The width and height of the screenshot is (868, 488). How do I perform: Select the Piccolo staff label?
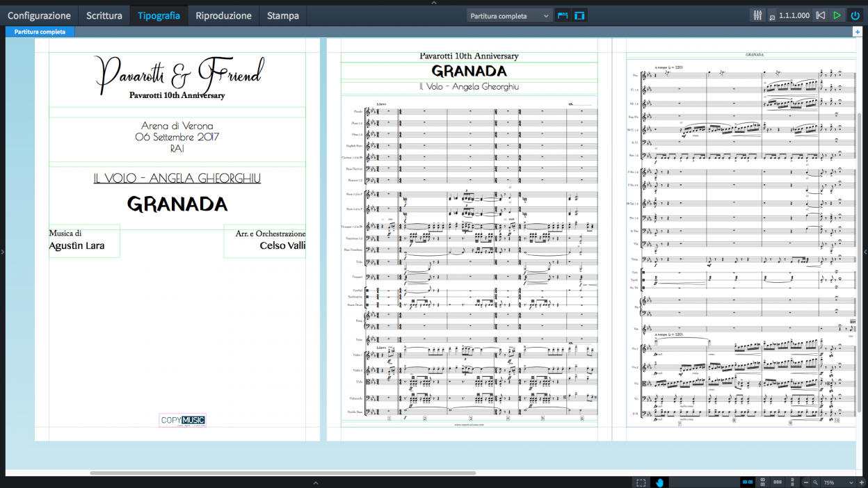point(357,111)
